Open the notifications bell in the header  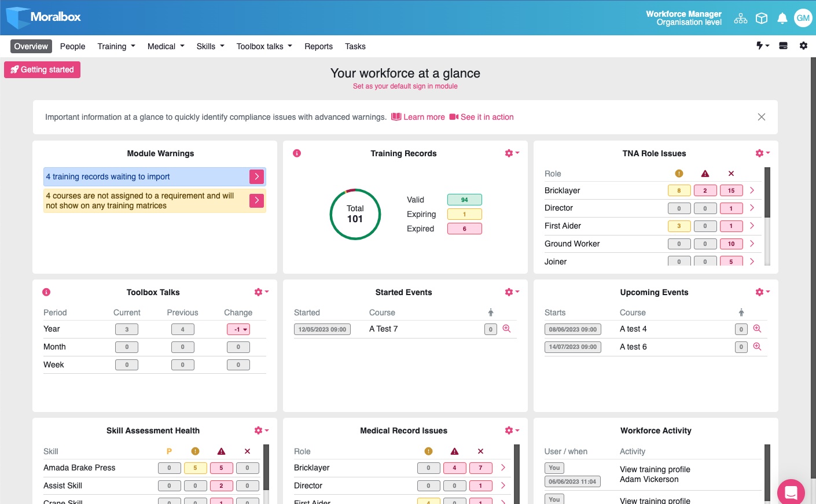click(x=782, y=17)
